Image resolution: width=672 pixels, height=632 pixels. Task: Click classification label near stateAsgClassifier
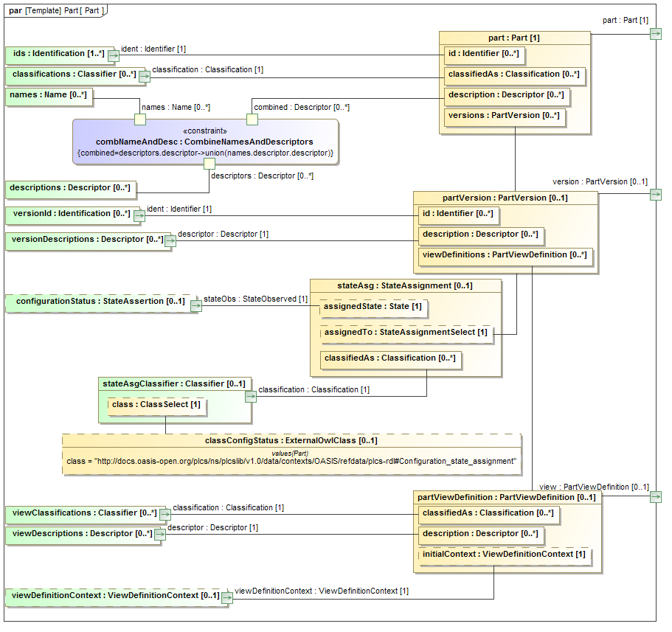point(314,390)
